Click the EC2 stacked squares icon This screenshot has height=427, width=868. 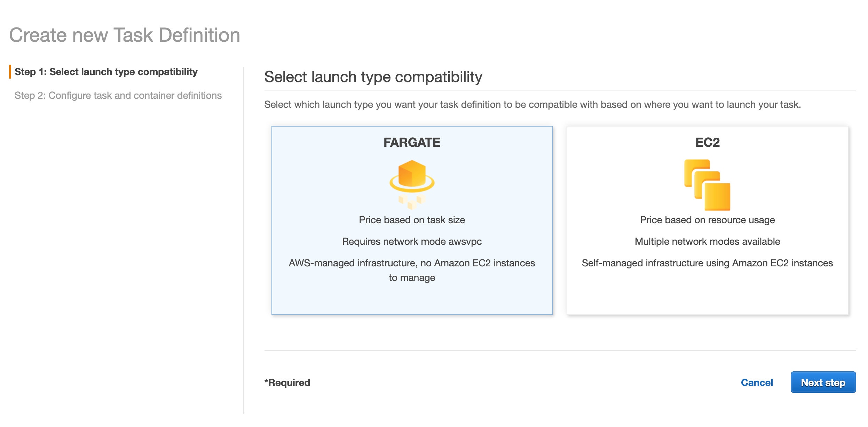click(707, 185)
